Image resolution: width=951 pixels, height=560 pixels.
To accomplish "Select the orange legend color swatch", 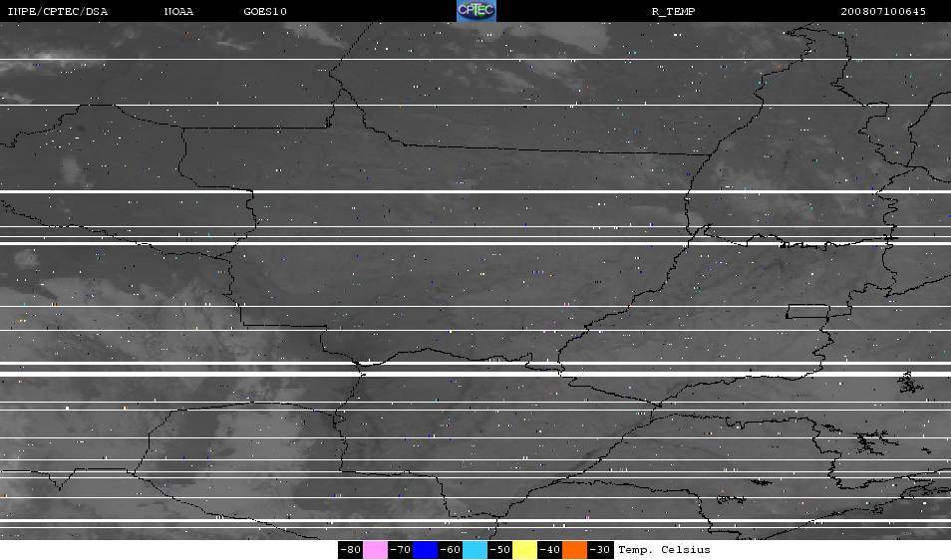I will [574, 550].
